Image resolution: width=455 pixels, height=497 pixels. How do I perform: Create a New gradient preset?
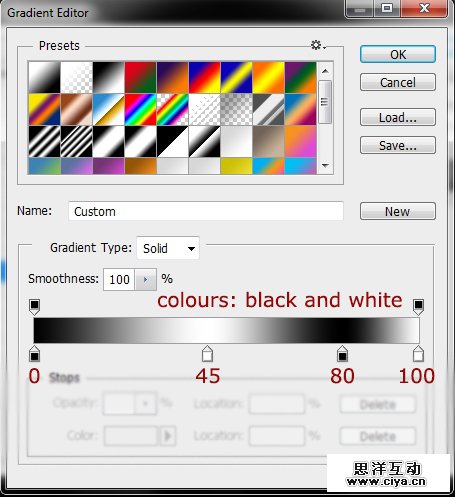click(x=398, y=211)
